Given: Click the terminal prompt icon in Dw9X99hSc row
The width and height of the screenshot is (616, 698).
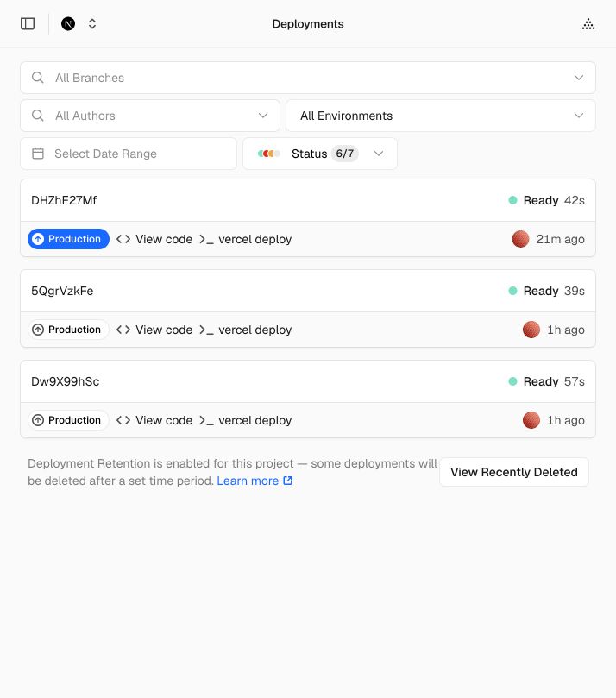Looking at the screenshot, I should (x=206, y=421).
